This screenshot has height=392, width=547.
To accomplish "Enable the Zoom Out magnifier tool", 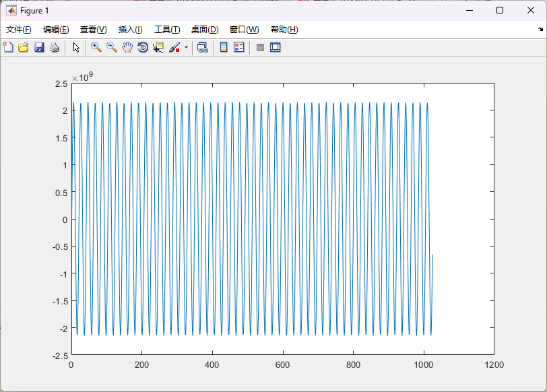I will (x=112, y=47).
